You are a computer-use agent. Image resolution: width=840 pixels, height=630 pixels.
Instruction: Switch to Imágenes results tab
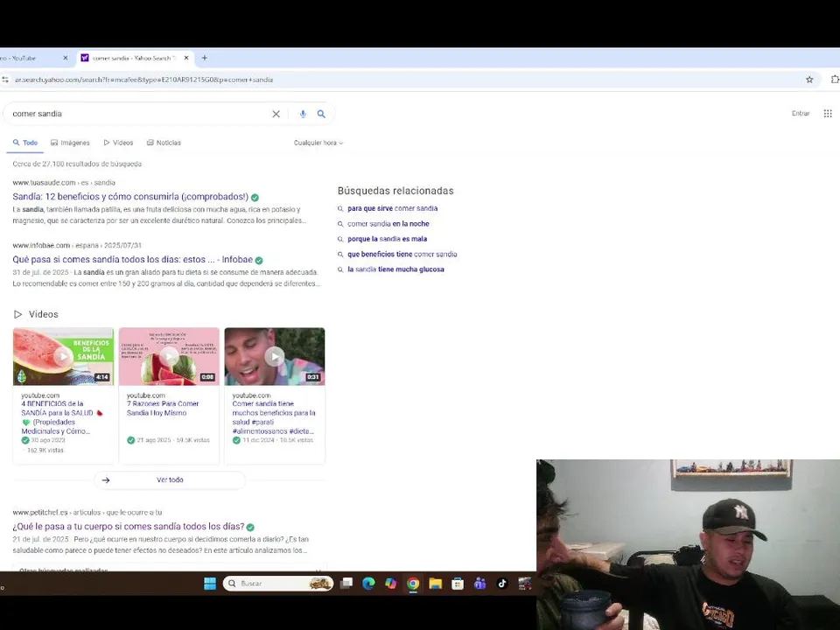pos(70,143)
